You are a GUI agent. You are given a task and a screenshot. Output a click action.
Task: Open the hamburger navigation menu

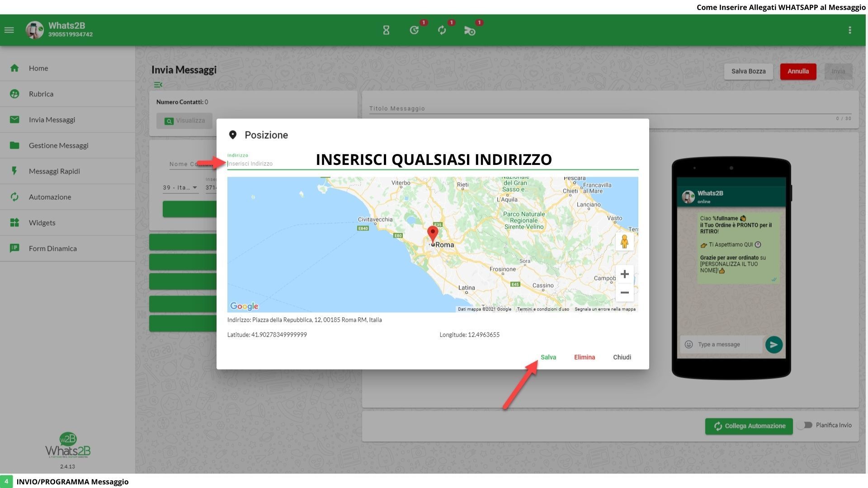pos(9,30)
